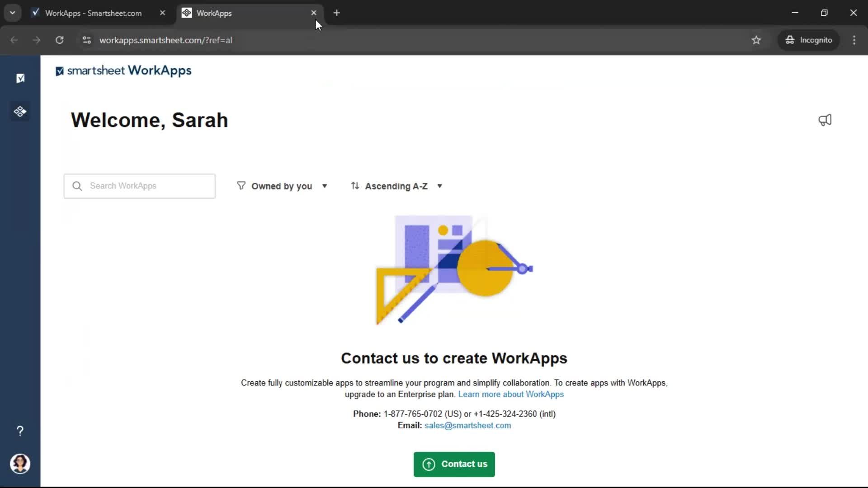Open Smartsheet home from sidebar logo icon
The width and height of the screenshot is (868, 488).
[20, 78]
